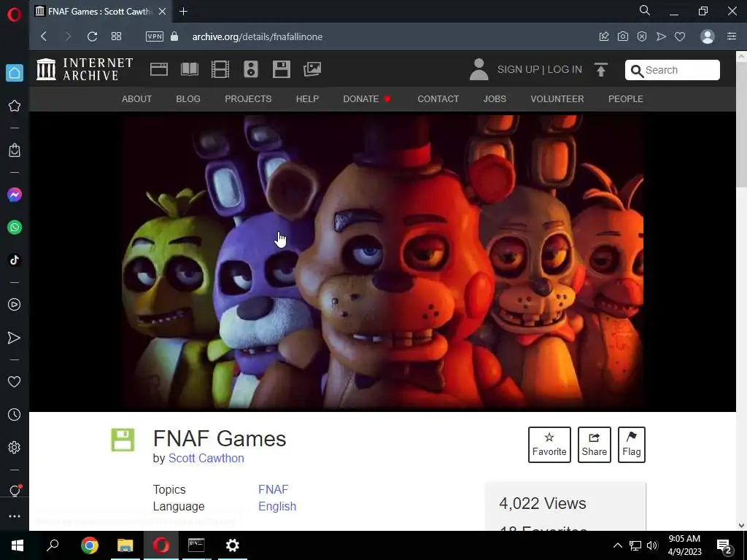Open the Images picture icon
The height and width of the screenshot is (560, 747).
coord(312,69)
